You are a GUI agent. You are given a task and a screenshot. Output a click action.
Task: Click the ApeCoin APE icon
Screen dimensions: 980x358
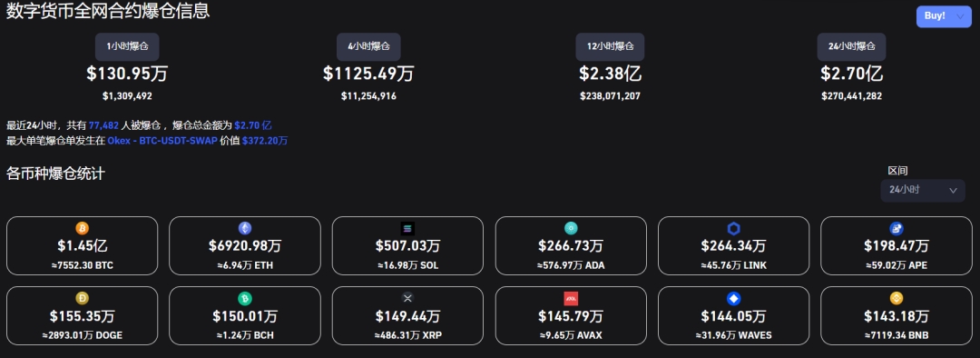coord(897,228)
